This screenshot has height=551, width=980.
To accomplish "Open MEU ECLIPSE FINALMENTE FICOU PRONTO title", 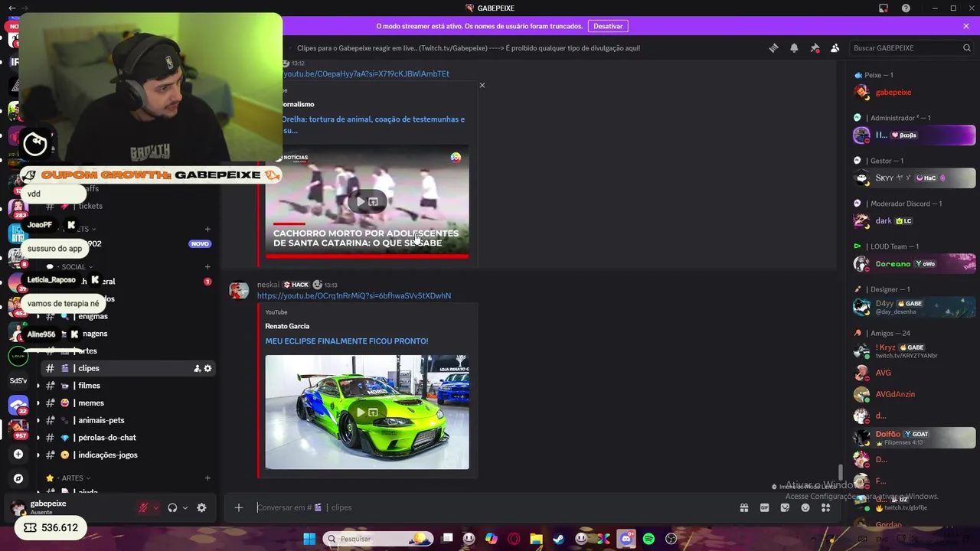I will point(347,341).
